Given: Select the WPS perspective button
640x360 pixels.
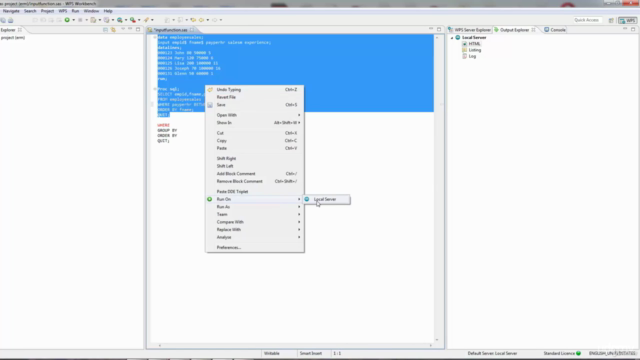Looking at the screenshot, I should [x=627, y=20].
